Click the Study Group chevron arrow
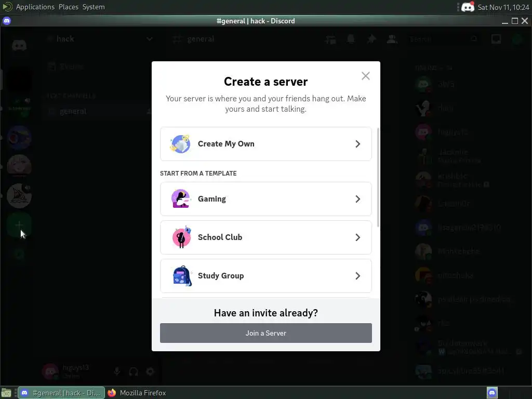This screenshot has width=532, height=399. coord(357,275)
